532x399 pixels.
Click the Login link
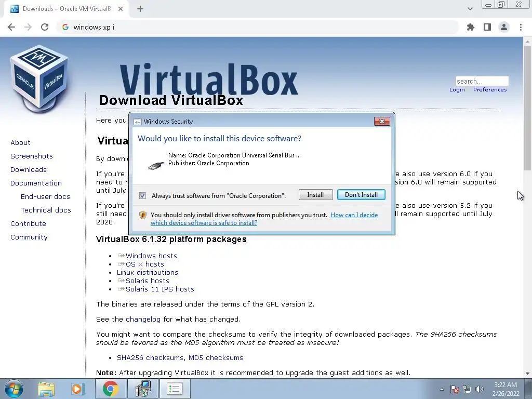point(457,89)
